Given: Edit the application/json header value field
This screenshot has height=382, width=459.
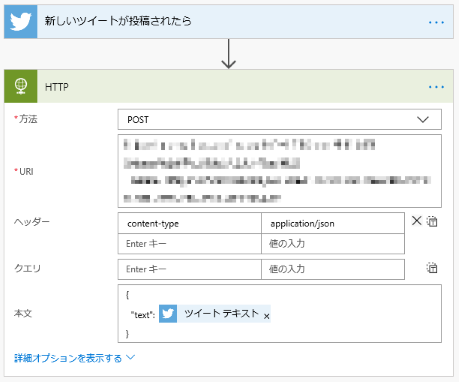Looking at the screenshot, I should (333, 223).
